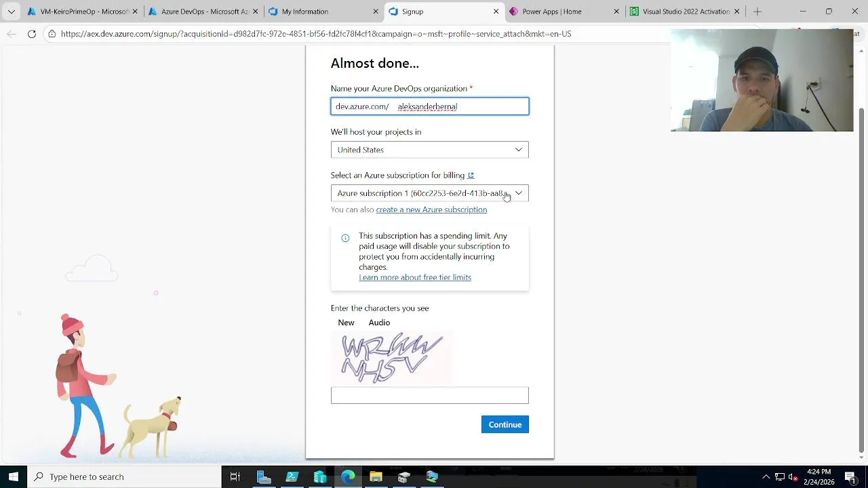Expand the Azure subscription billing dropdown
The image size is (868, 488).
429,193
